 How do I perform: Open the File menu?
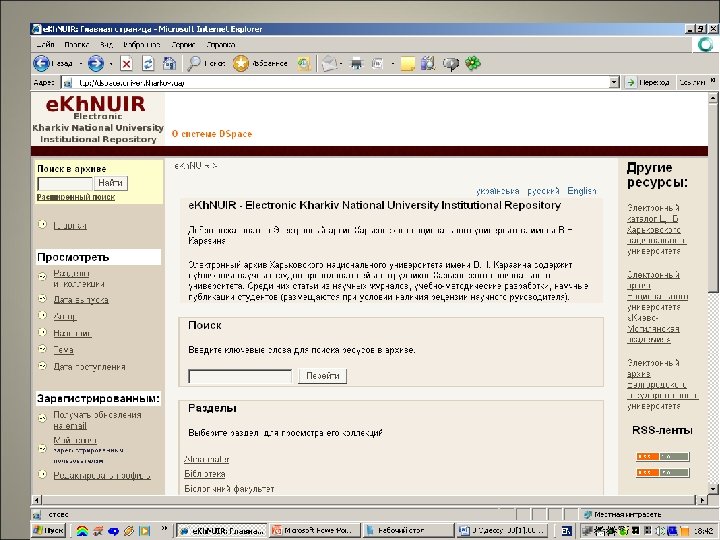pyautogui.click(x=45, y=45)
